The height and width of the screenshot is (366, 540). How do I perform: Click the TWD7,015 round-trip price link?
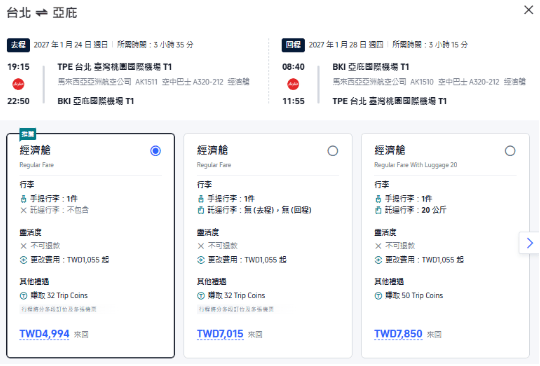[220, 334]
